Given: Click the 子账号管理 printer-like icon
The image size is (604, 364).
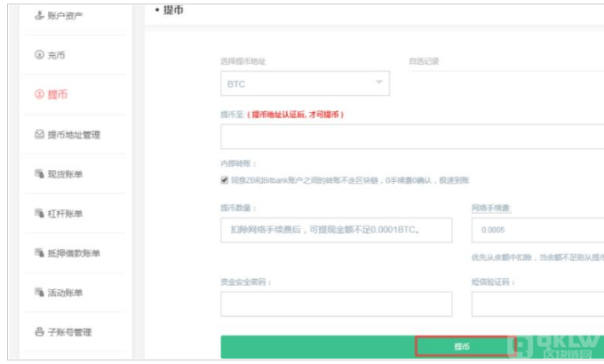Looking at the screenshot, I should pos(39,332).
